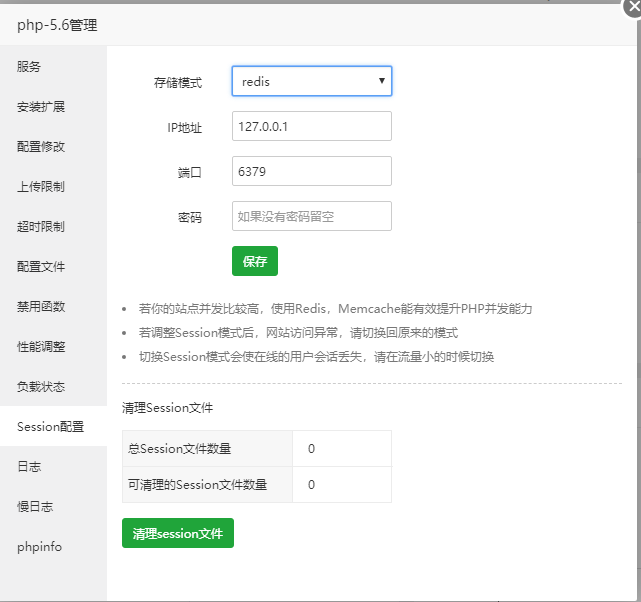Click the php-5.6管理 dialog title

coord(57,25)
